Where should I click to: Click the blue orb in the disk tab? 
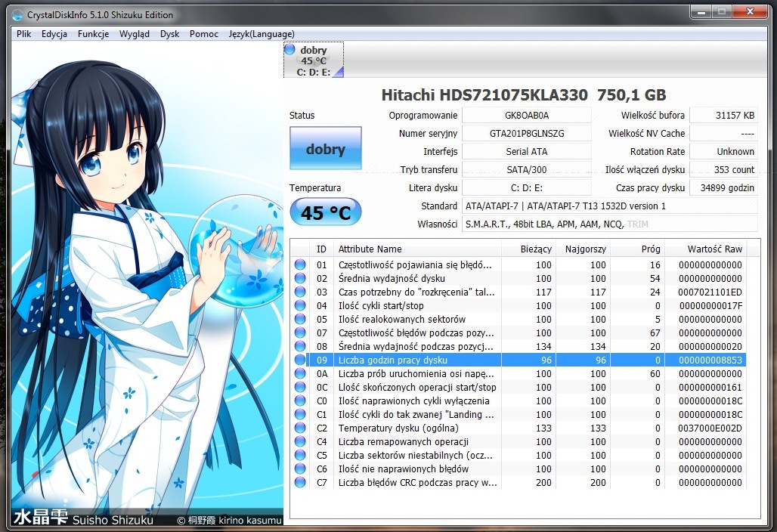[x=290, y=49]
